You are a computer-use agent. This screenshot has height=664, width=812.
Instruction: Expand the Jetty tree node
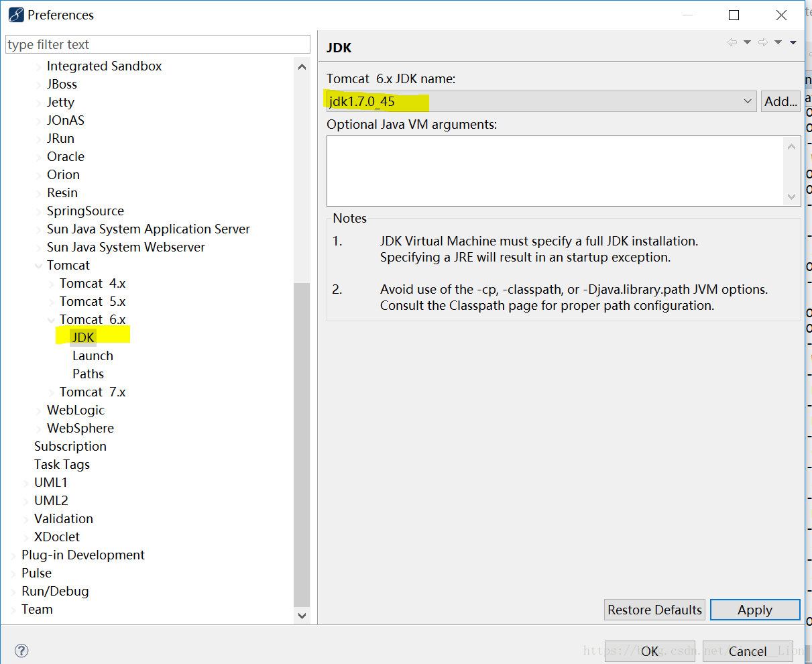tap(39, 103)
